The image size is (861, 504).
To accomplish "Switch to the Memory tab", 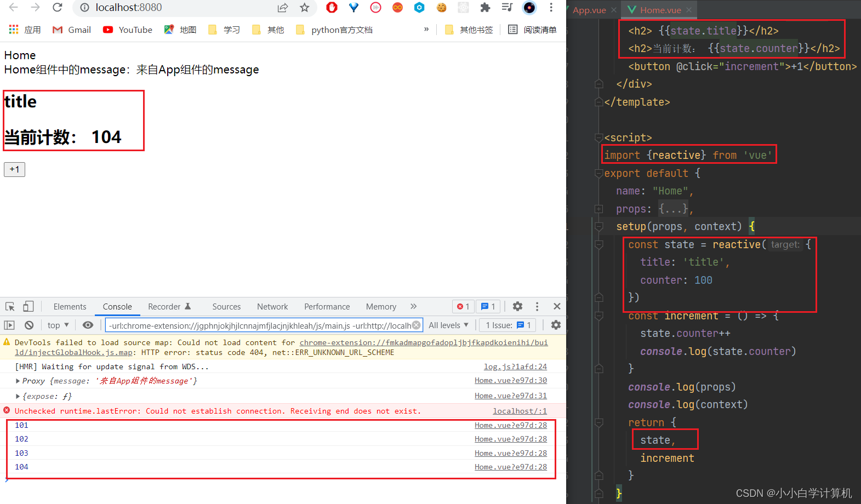I will [381, 307].
